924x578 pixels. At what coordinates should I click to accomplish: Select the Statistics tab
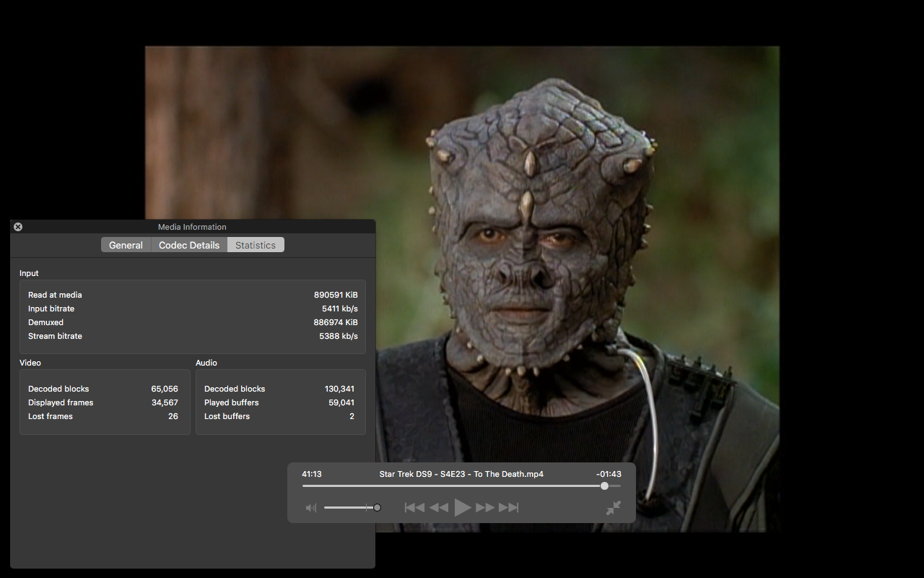[x=256, y=245]
